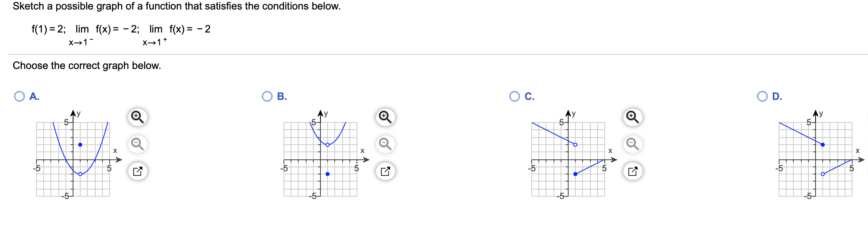The width and height of the screenshot is (868, 245).
Task: Open graph B in an enlarged view
Action: pos(384,170)
